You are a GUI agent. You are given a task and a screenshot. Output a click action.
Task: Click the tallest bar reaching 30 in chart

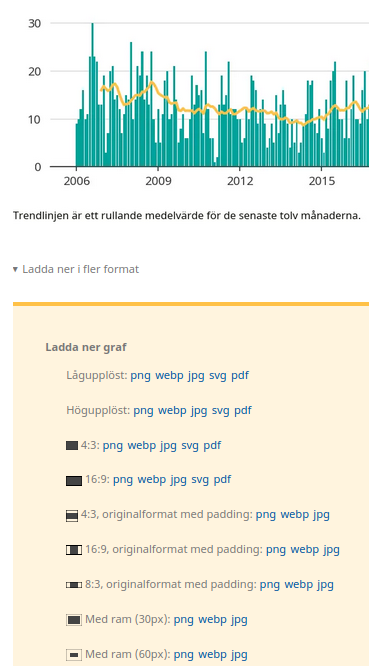93,95
